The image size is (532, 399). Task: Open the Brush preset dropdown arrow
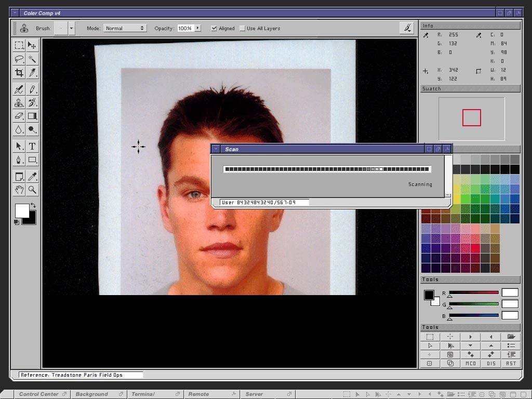pos(71,29)
